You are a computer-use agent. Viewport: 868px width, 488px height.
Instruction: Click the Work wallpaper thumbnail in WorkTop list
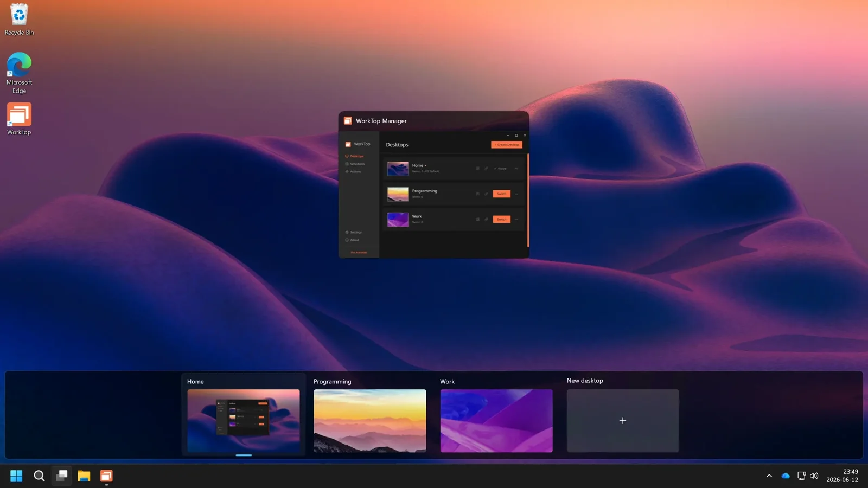pos(398,220)
